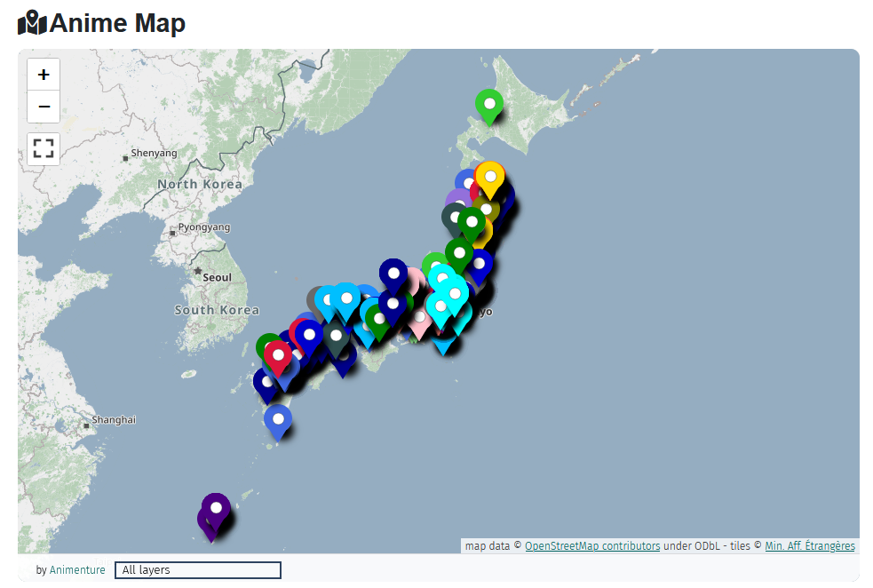Screen dimensions: 873x588
Task: Select the yellow-orange marker in northern Honshu
Action: point(489,177)
